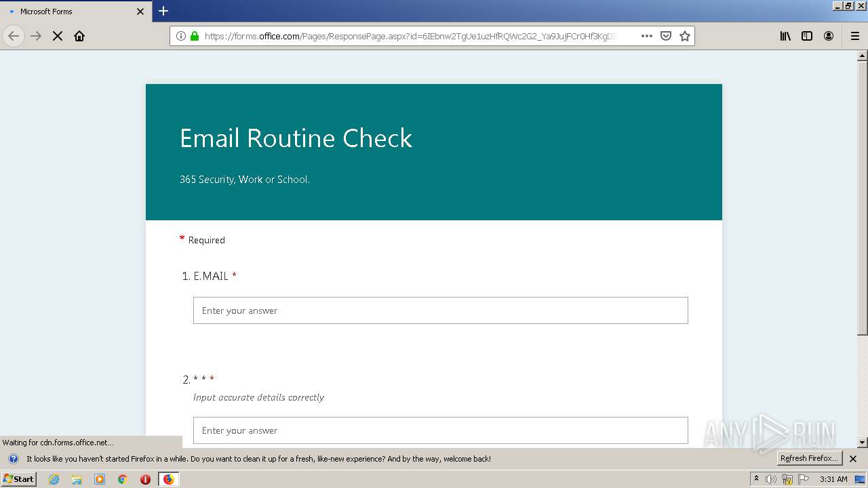Click the 'Email Routine Check' form title
868x488 pixels.
[x=296, y=138]
